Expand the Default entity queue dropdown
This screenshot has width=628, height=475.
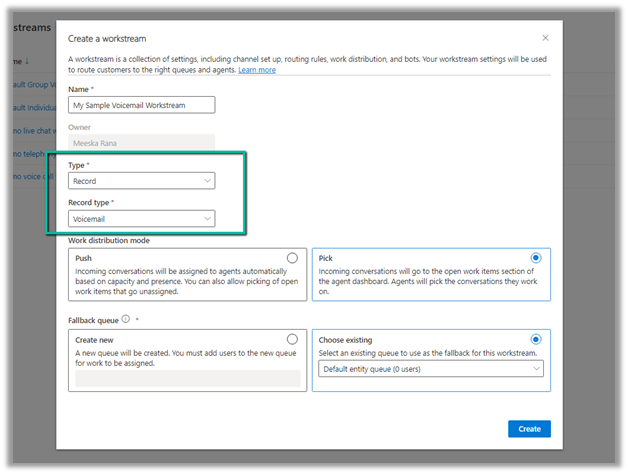(432, 369)
